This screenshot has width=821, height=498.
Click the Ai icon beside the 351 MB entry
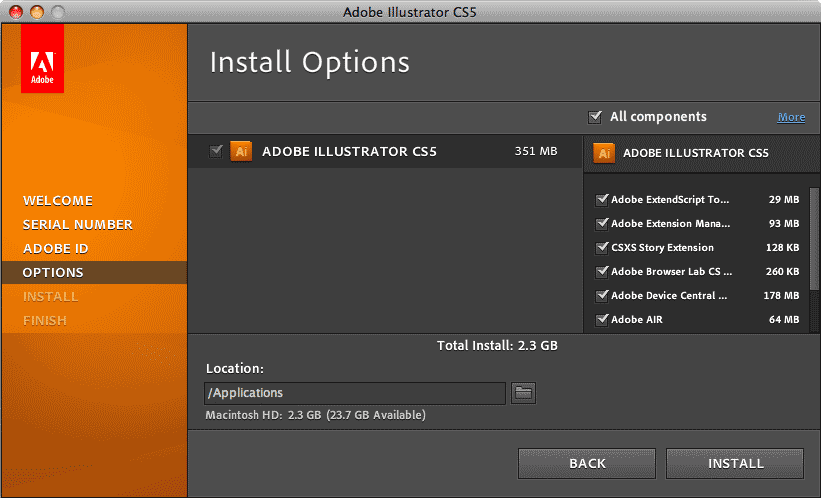coord(241,151)
